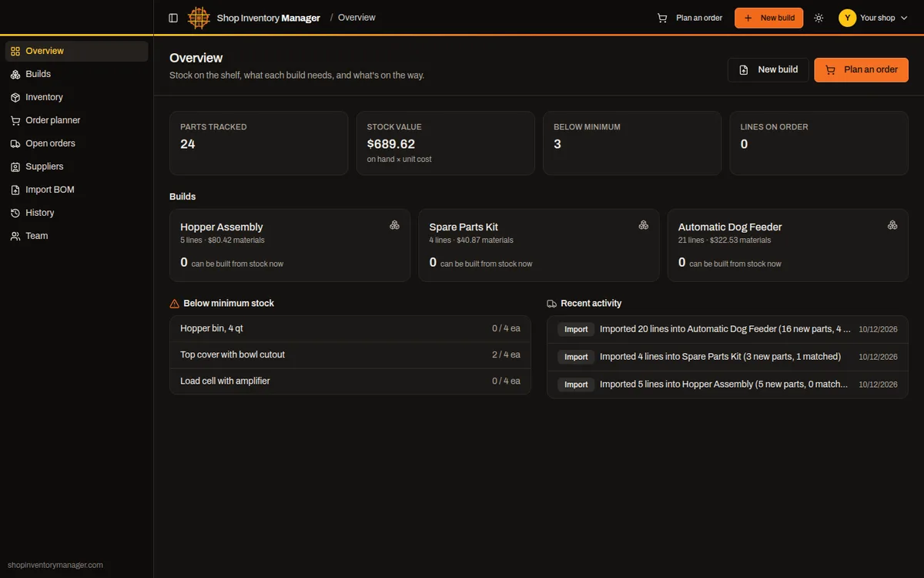
Task: Click the Overview breadcrumb in the header
Action: [x=357, y=18]
